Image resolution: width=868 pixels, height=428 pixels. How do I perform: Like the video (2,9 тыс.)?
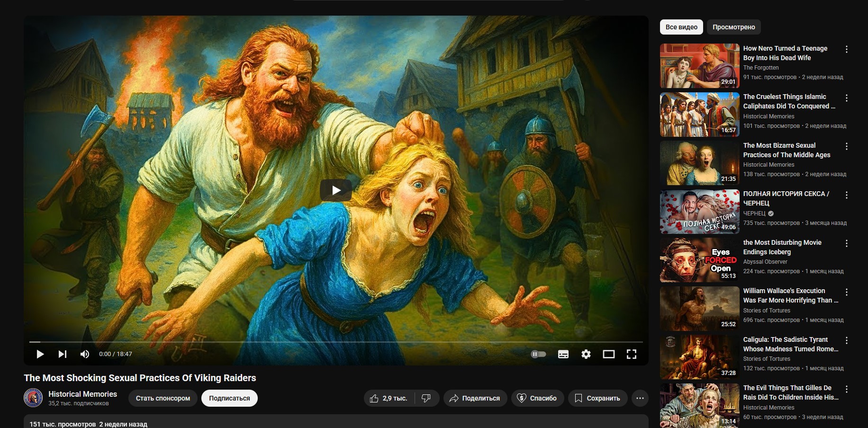point(389,398)
